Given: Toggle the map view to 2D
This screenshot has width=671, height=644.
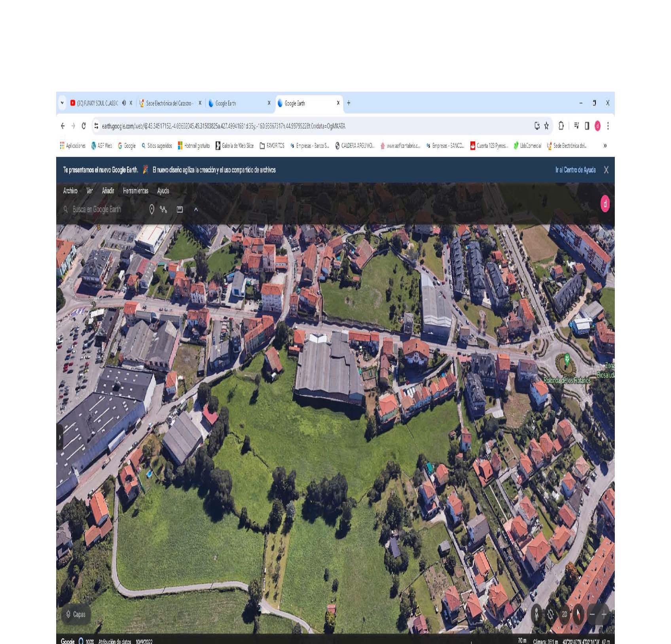Looking at the screenshot, I should click(x=564, y=614).
